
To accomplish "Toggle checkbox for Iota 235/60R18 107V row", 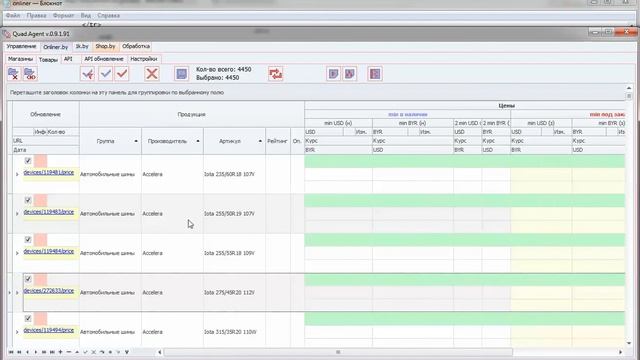I will pyautogui.click(x=28, y=161).
